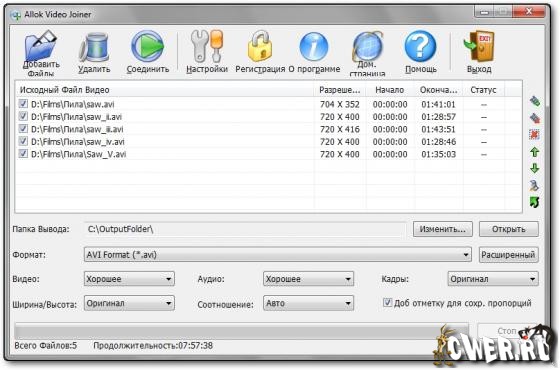
Task: Click the file properties side icon below arrows
Action: [535, 185]
